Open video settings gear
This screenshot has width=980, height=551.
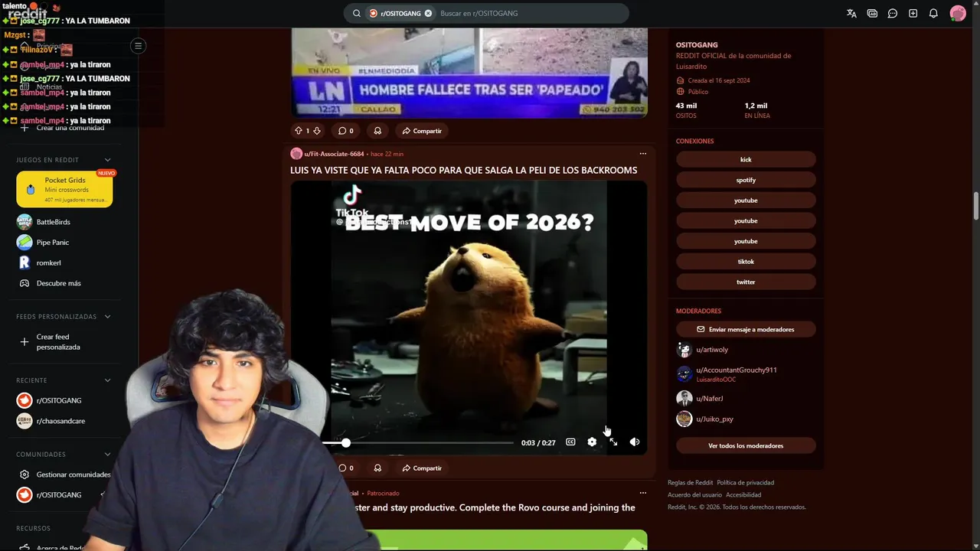click(x=592, y=442)
